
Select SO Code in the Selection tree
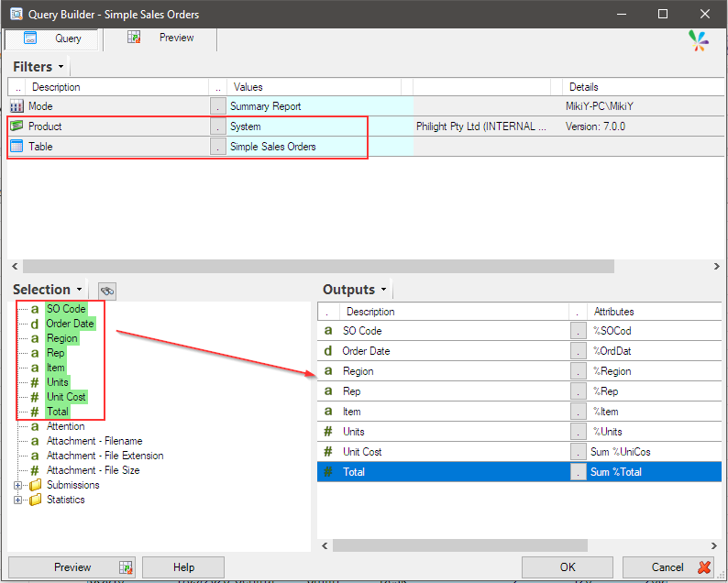coord(66,309)
